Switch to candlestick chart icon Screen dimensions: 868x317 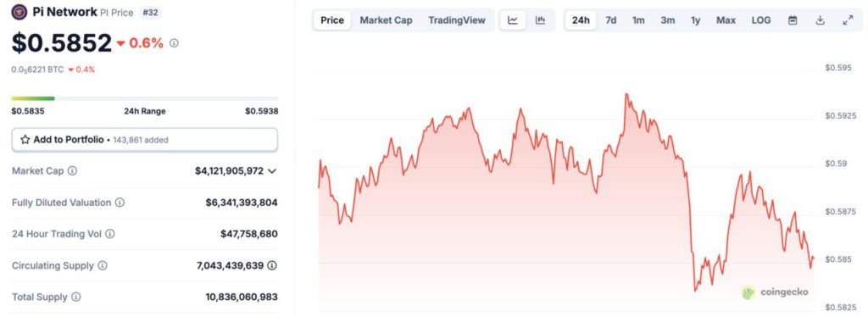(540, 20)
